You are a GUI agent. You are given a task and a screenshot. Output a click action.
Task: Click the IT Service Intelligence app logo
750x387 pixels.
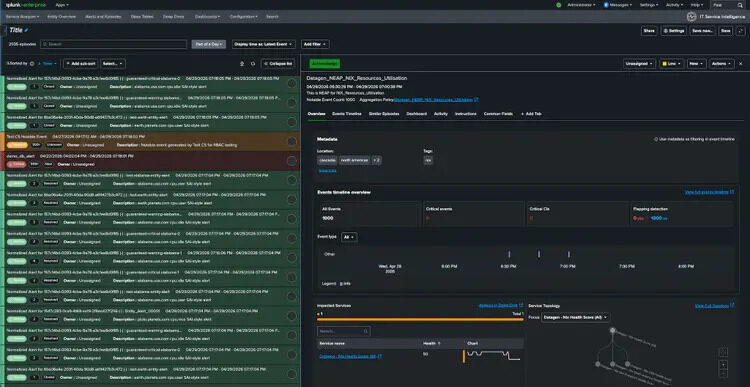tap(691, 17)
